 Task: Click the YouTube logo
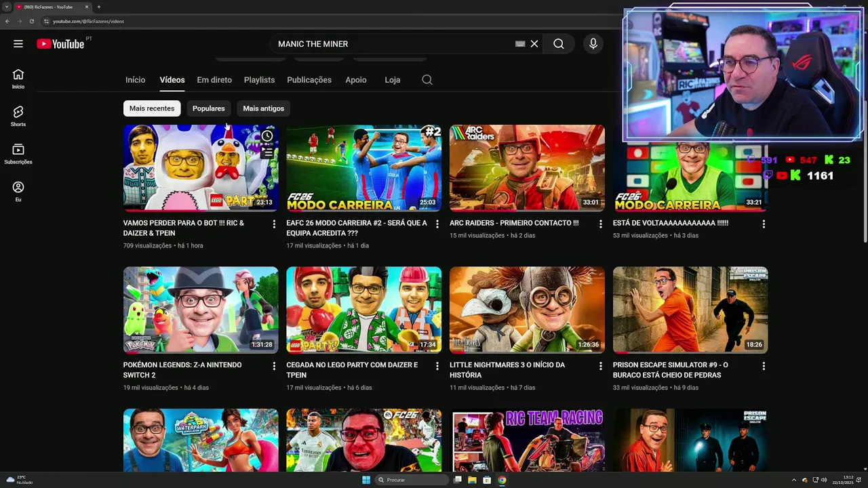click(x=60, y=44)
